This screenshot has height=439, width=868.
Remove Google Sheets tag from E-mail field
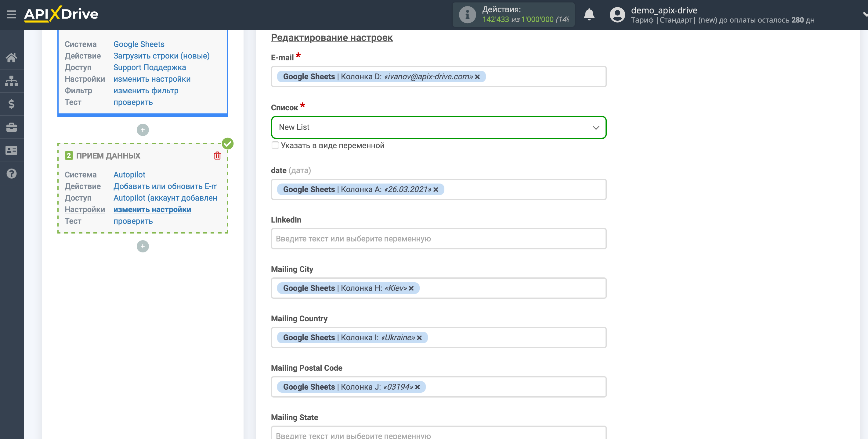click(478, 77)
